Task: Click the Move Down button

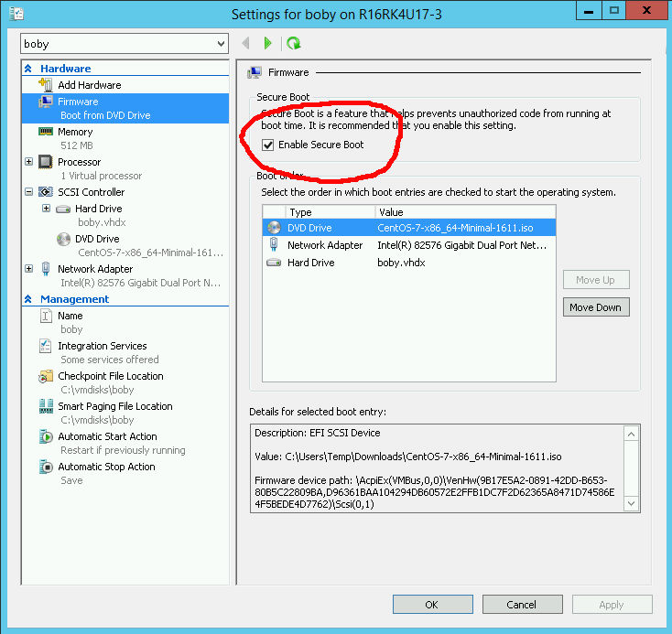Action: coord(596,307)
